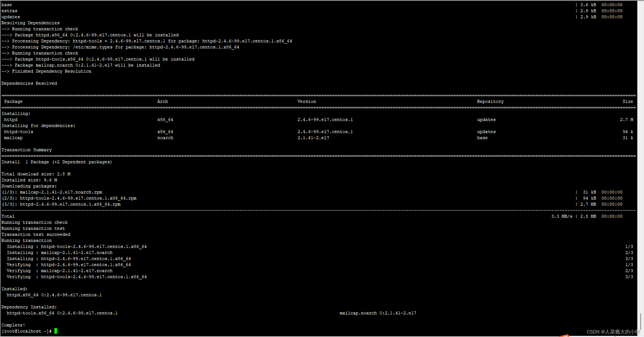Click the 'Package' column header
644x337 pixels.
pos(13,102)
